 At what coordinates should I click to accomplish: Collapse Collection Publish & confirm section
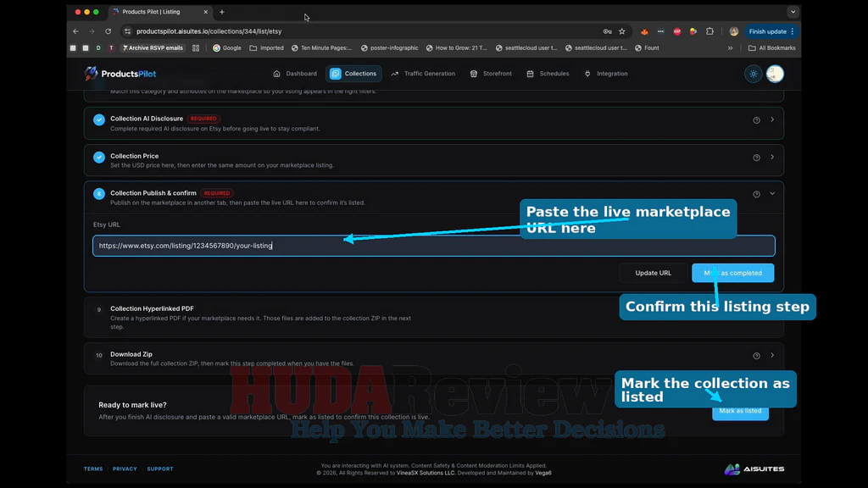tap(772, 194)
